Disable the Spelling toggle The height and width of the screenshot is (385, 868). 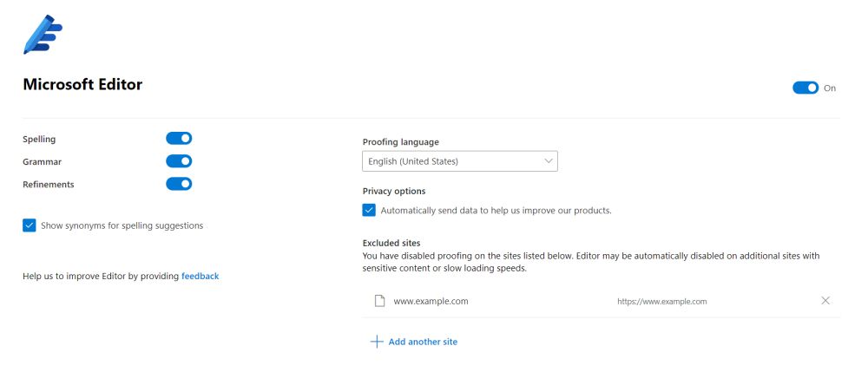(x=179, y=138)
